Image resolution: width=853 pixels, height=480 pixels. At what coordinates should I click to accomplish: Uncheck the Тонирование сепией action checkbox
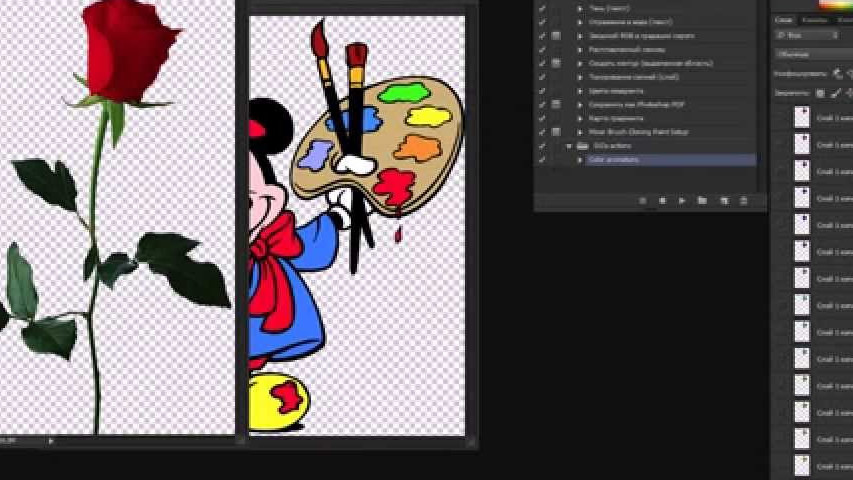click(x=542, y=77)
